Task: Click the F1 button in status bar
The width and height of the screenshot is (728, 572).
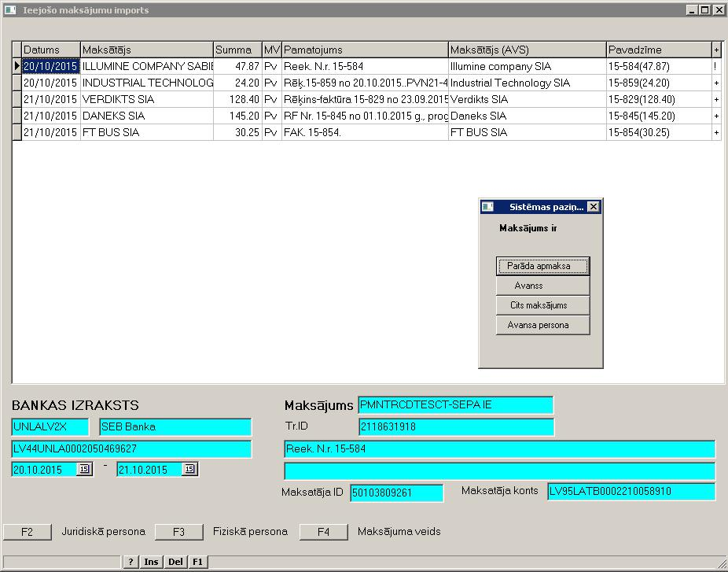Action: pos(198,562)
